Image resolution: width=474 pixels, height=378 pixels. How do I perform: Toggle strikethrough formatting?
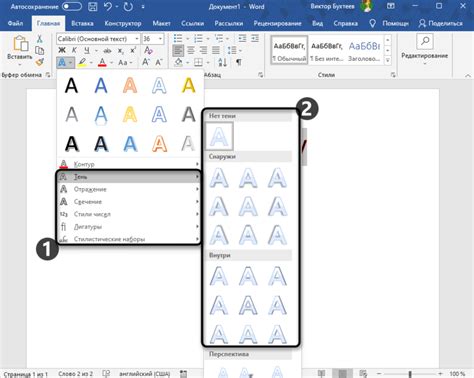(107, 51)
